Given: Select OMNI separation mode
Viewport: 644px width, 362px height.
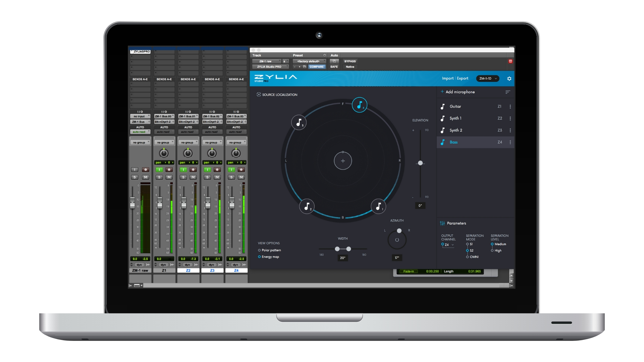Looking at the screenshot, I should point(472,257).
